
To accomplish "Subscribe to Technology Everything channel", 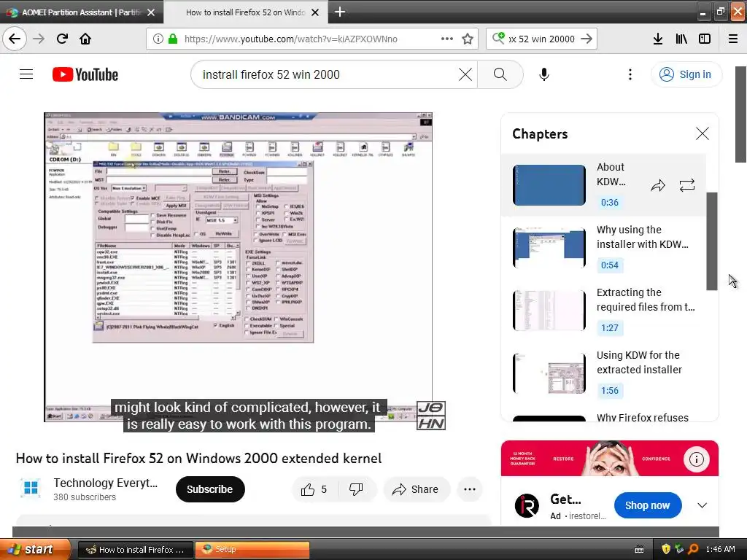I will pyautogui.click(x=210, y=489).
